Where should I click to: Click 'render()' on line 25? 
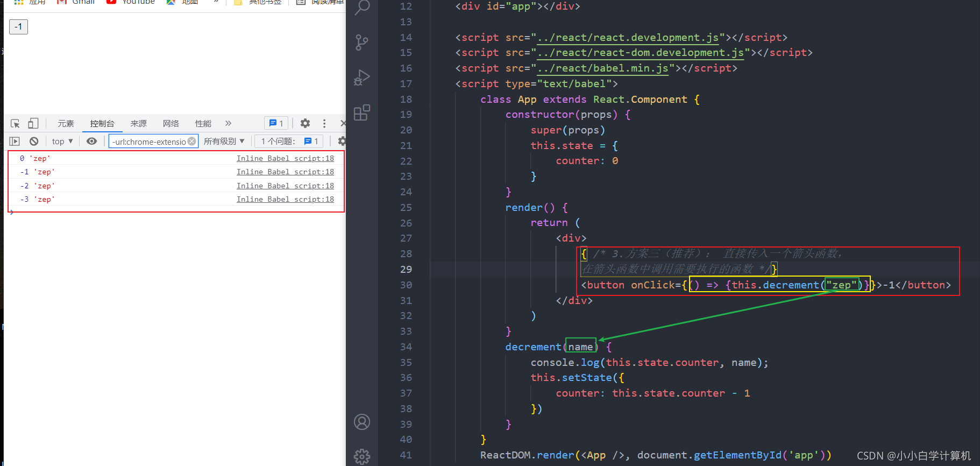(x=530, y=208)
